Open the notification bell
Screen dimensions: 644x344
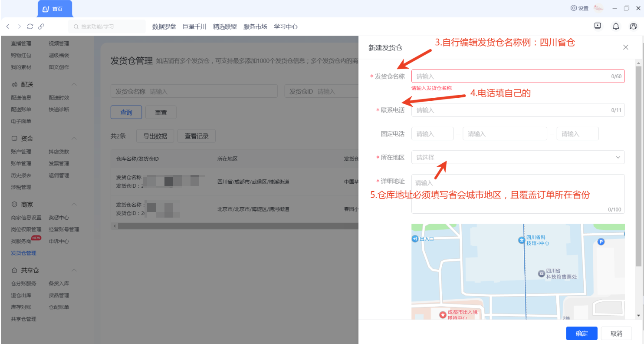point(615,26)
